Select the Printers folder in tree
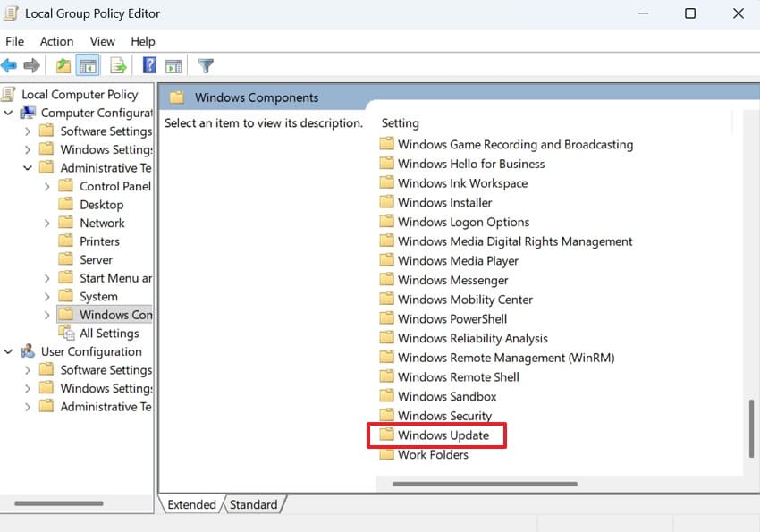The image size is (760, 532). [99, 241]
